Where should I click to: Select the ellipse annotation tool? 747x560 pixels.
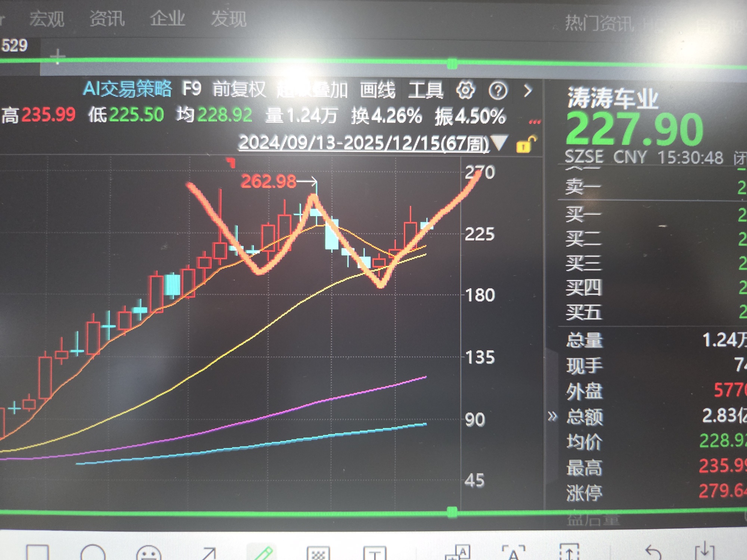(93, 553)
